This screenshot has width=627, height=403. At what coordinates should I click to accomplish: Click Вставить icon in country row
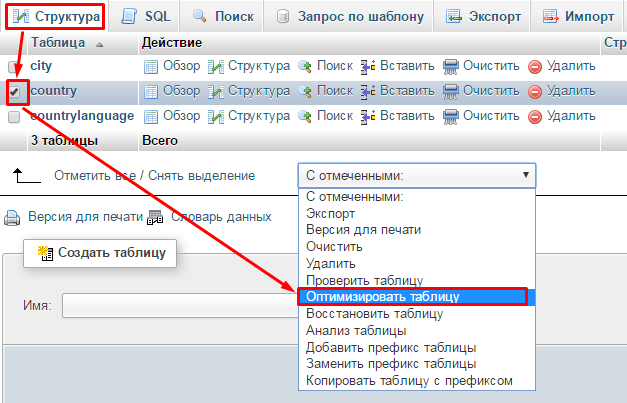coord(367,92)
